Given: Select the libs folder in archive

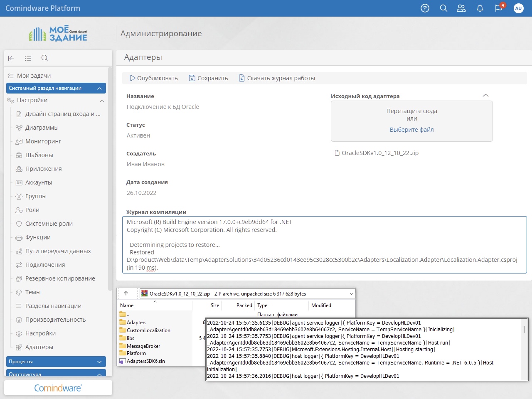Looking at the screenshot, I should point(131,338).
